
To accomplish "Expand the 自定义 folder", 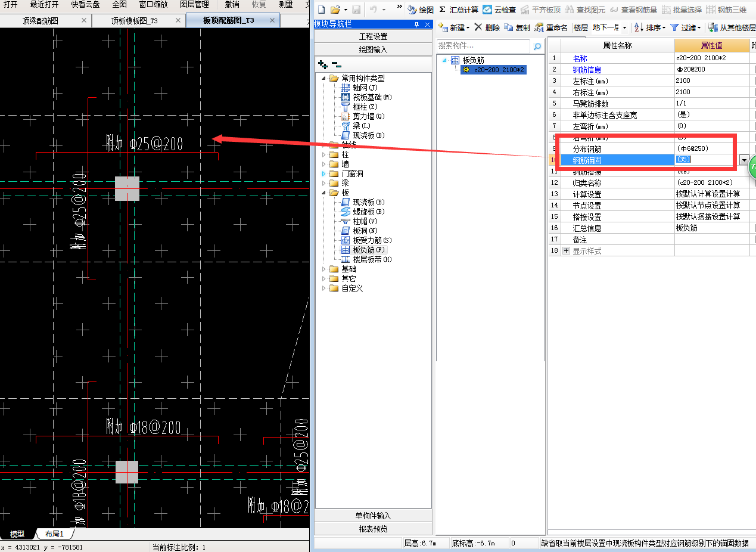I will (x=325, y=288).
